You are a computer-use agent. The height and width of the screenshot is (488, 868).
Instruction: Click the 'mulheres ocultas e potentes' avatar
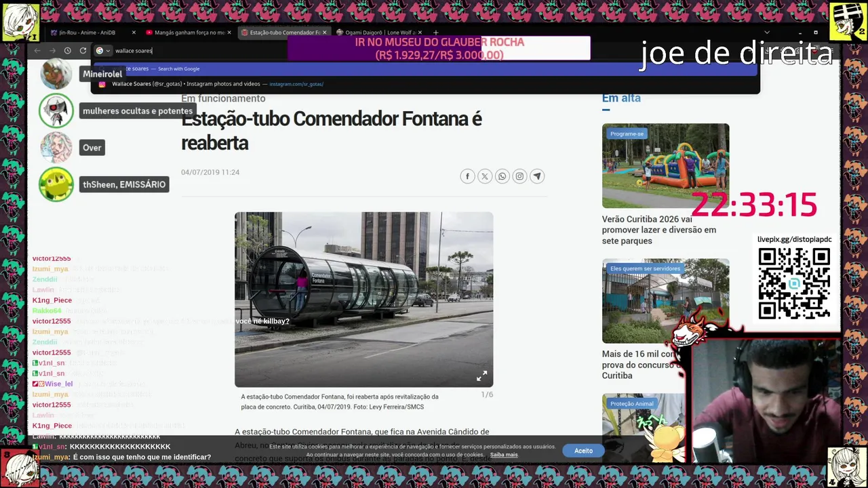(x=56, y=111)
